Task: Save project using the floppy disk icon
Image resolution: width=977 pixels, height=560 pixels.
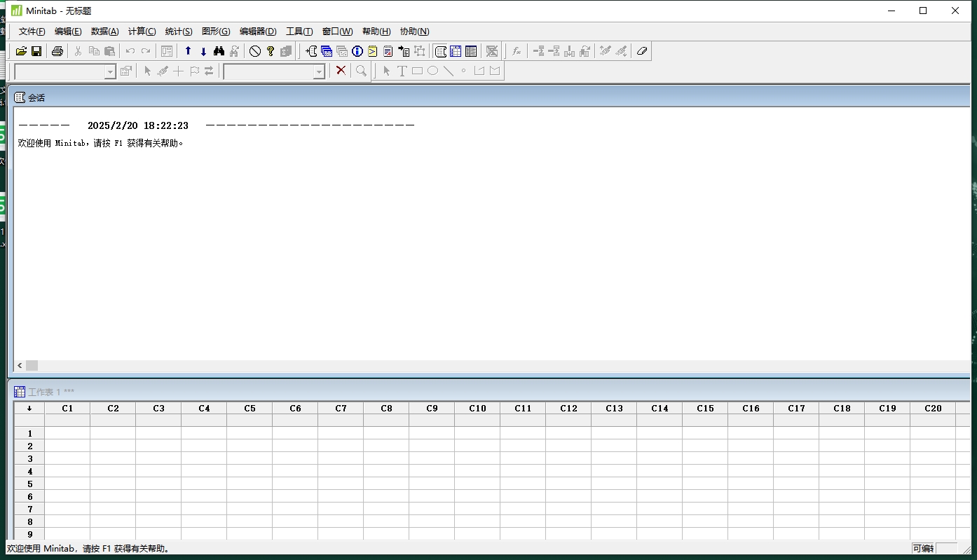Action: click(x=36, y=51)
